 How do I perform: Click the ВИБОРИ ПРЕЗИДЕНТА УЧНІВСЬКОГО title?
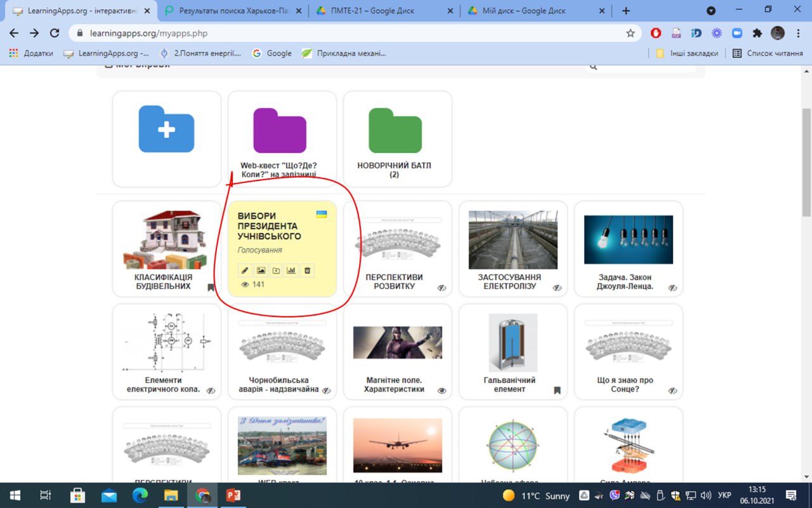270,226
